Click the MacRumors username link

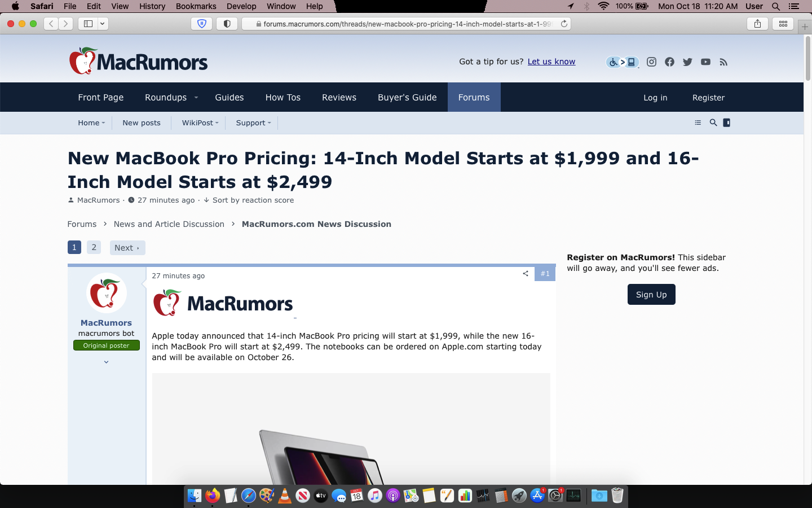pos(106,323)
